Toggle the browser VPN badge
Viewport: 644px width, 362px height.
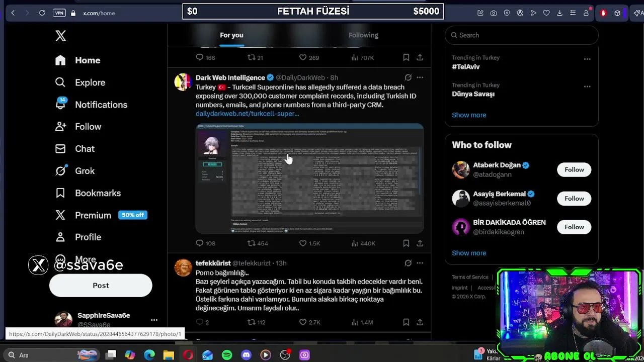59,13
